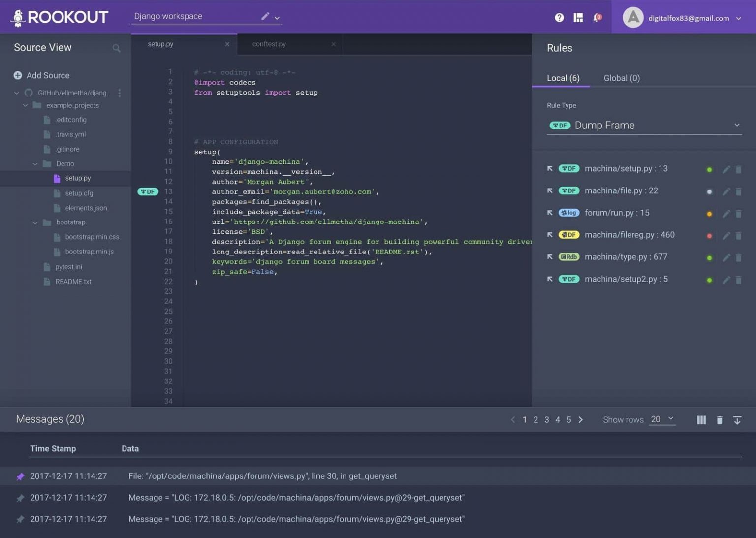Edit rule machina/file.py : 22
Viewport: 756px width, 538px height.
pos(726,191)
